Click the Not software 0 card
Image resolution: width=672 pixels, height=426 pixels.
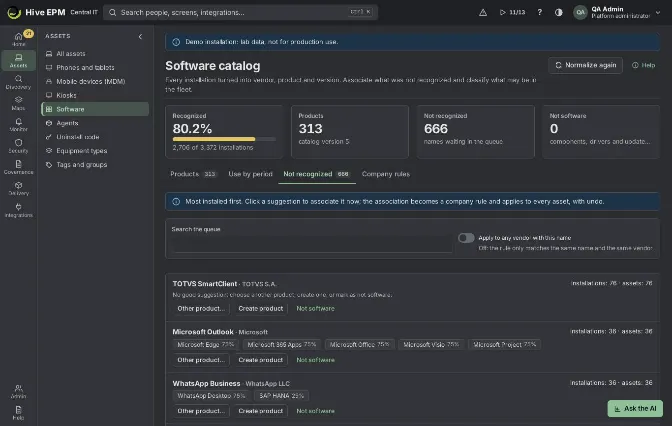click(601, 132)
